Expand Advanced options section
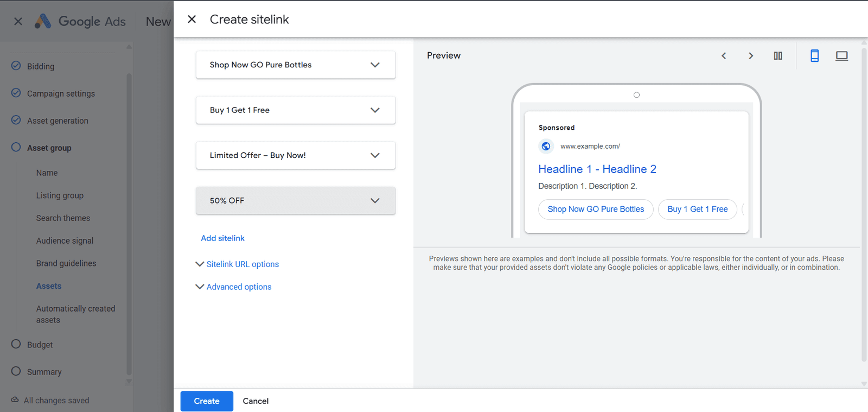868x412 pixels. click(238, 287)
